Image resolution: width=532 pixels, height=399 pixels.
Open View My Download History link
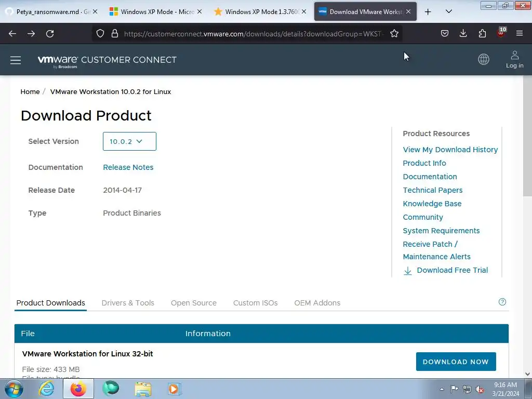coord(450,150)
